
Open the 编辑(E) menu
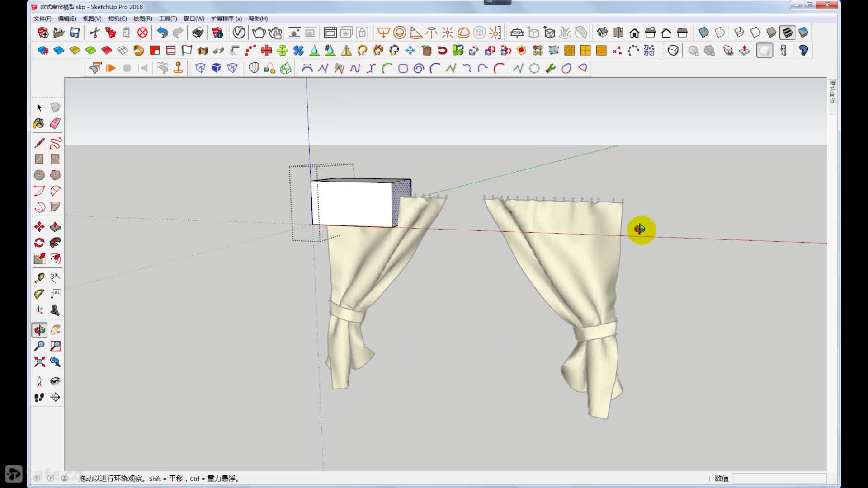click(x=67, y=19)
